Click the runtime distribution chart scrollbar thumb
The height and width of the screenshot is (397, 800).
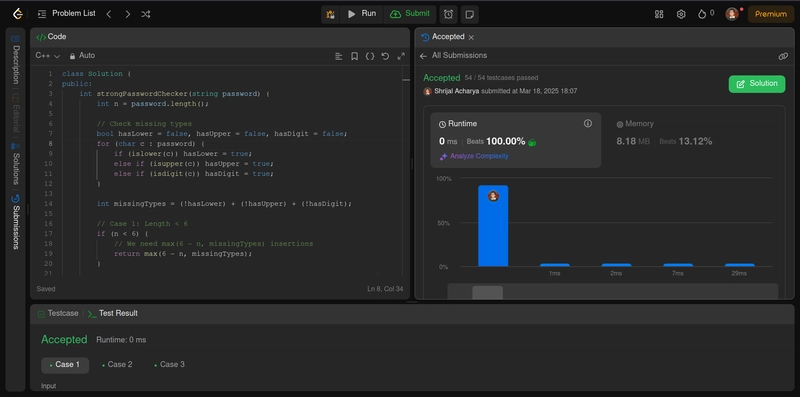click(487, 292)
